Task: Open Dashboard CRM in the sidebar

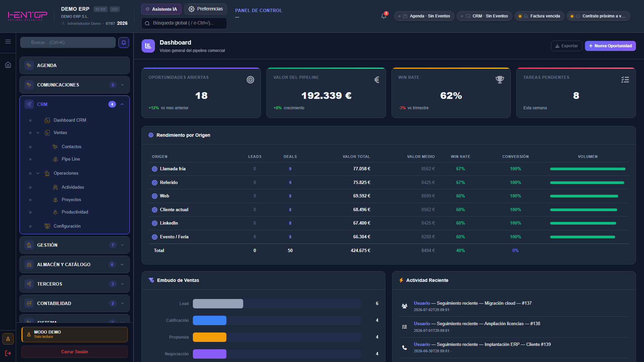Action: 70,120
